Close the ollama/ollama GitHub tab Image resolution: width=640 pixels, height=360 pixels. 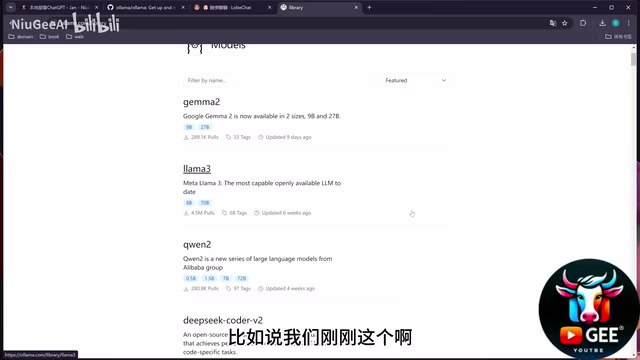pos(183,7)
